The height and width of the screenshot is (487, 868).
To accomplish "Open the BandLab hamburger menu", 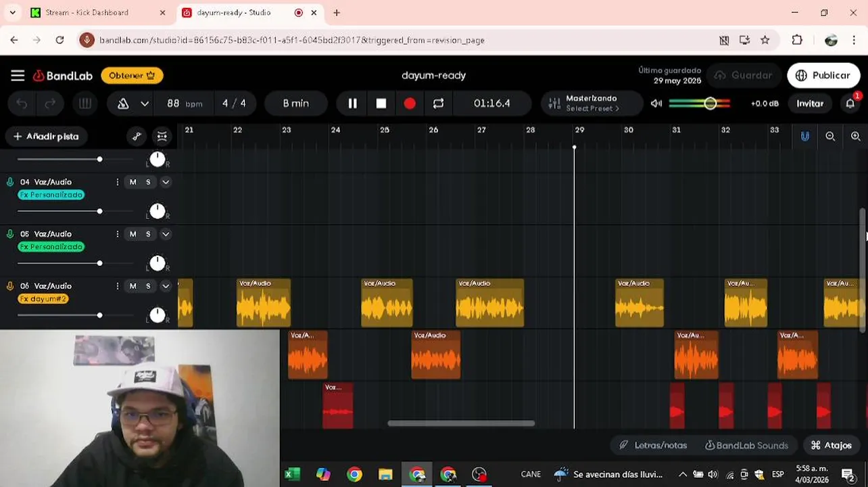I will (18, 75).
